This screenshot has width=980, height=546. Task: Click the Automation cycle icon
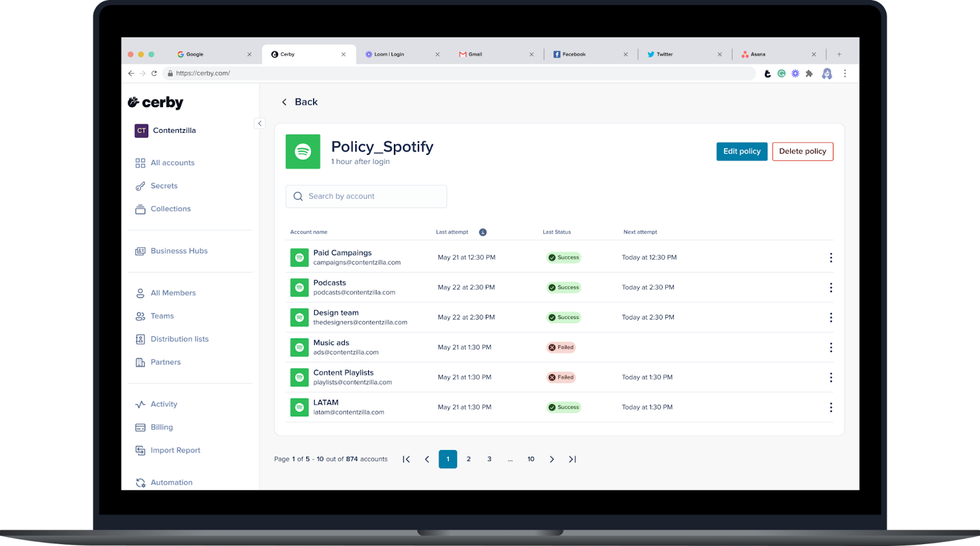coord(140,483)
